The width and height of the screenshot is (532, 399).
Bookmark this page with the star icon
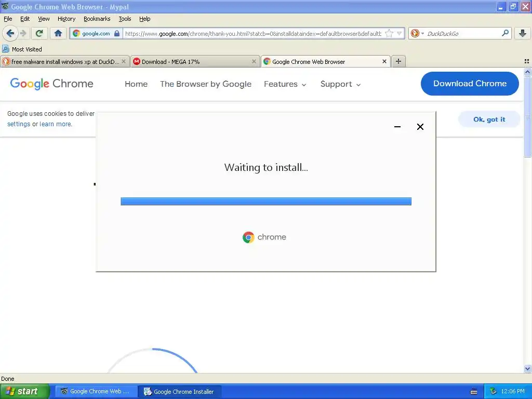389,33
